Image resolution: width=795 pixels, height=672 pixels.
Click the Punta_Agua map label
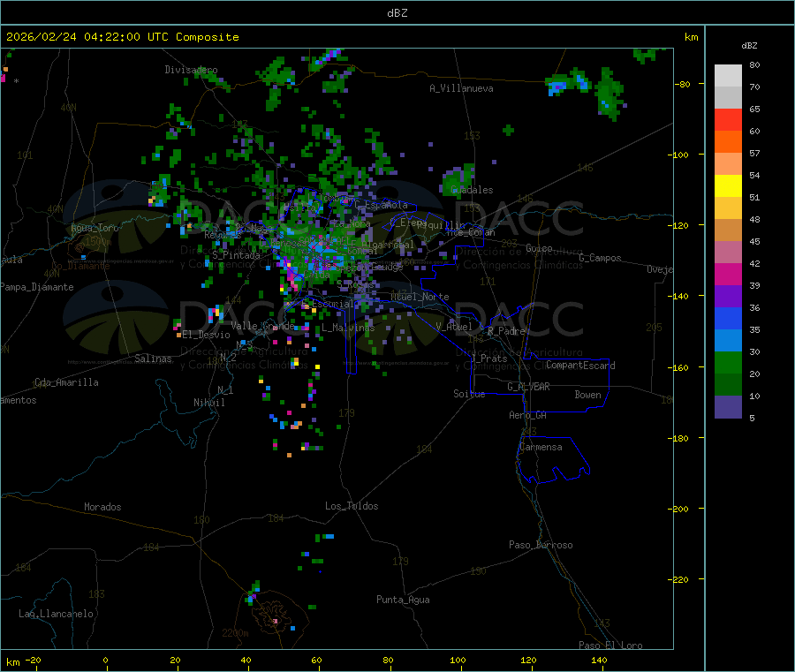click(x=403, y=600)
